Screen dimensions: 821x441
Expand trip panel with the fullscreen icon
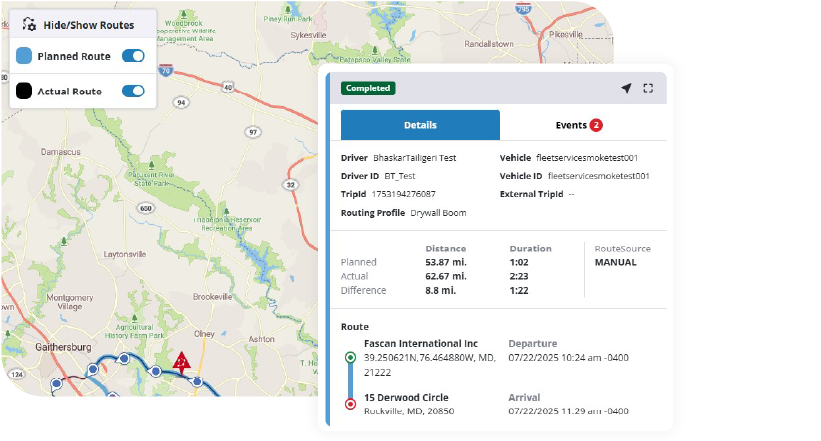click(x=648, y=88)
